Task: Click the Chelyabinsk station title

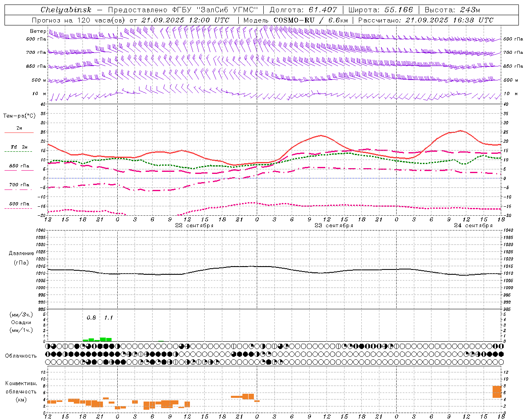Action: 66,10
